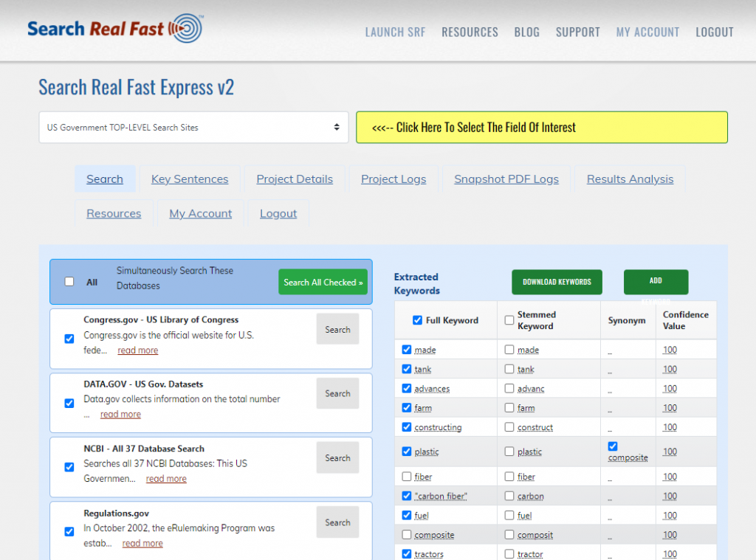756x560 pixels.
Task: Uncheck full keyword 'constructing'
Action: pos(407,427)
